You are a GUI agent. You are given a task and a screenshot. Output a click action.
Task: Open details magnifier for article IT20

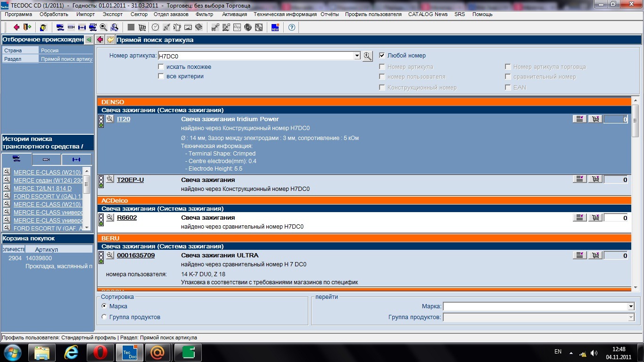[110, 119]
